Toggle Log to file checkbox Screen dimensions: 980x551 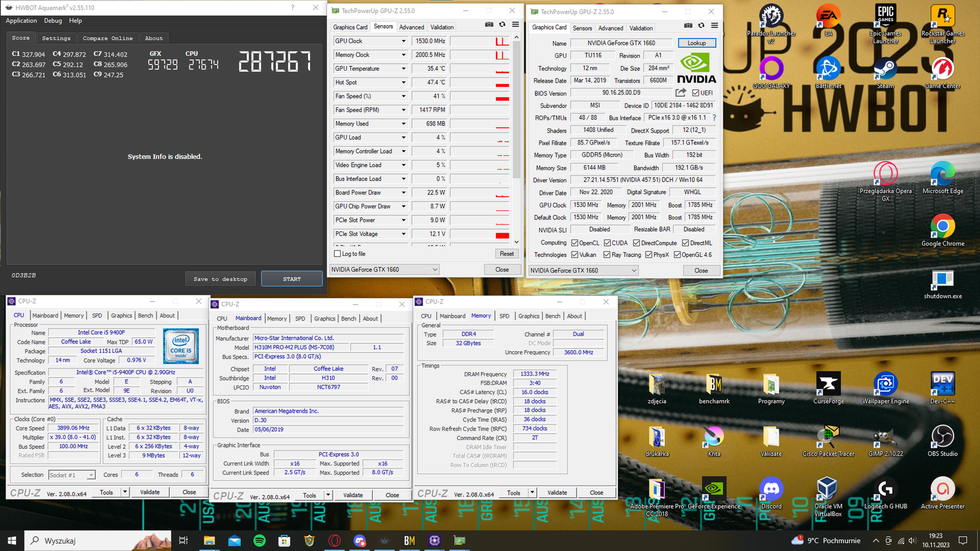pyautogui.click(x=337, y=254)
